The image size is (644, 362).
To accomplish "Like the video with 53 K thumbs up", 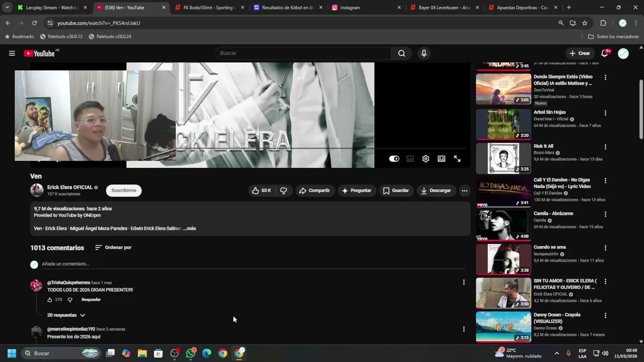I will pos(262,191).
